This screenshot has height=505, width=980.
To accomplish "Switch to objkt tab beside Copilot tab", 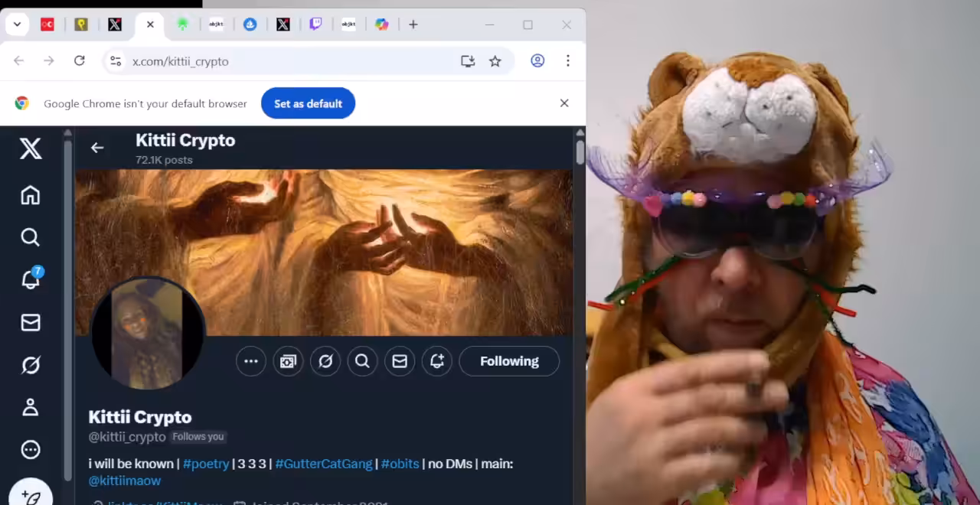I will (x=348, y=24).
